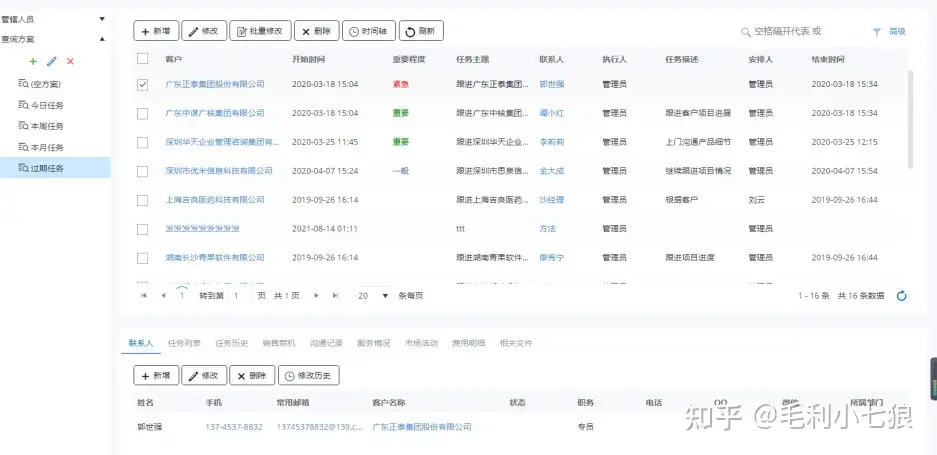This screenshot has width=937, height=455.
Task: Open the 20 条每页 page-size dropdown
Action: coord(373,295)
